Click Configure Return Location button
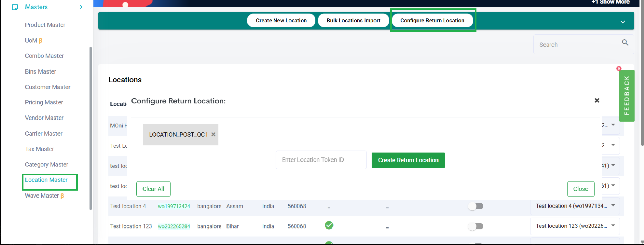 coord(432,21)
